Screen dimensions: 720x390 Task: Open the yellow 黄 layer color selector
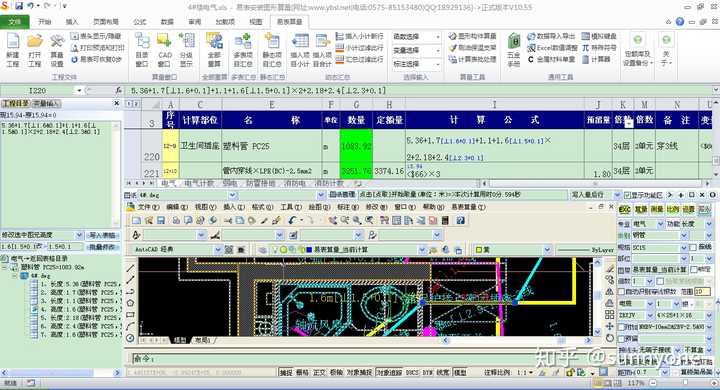click(512, 249)
